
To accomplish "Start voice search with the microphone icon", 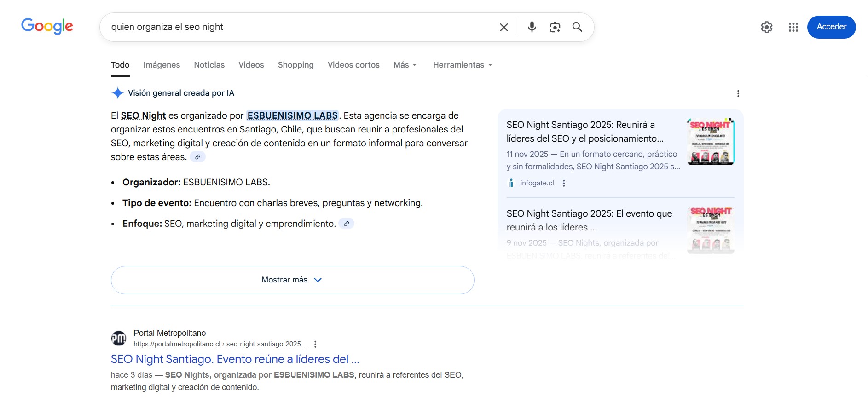I will pyautogui.click(x=532, y=27).
